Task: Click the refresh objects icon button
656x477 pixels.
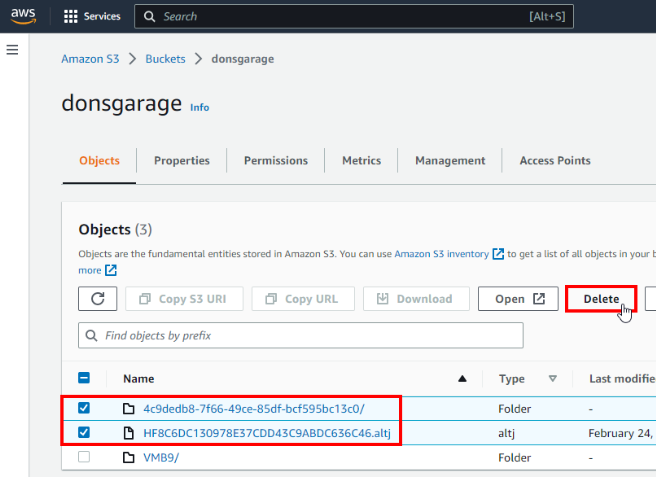Action: [x=97, y=299]
